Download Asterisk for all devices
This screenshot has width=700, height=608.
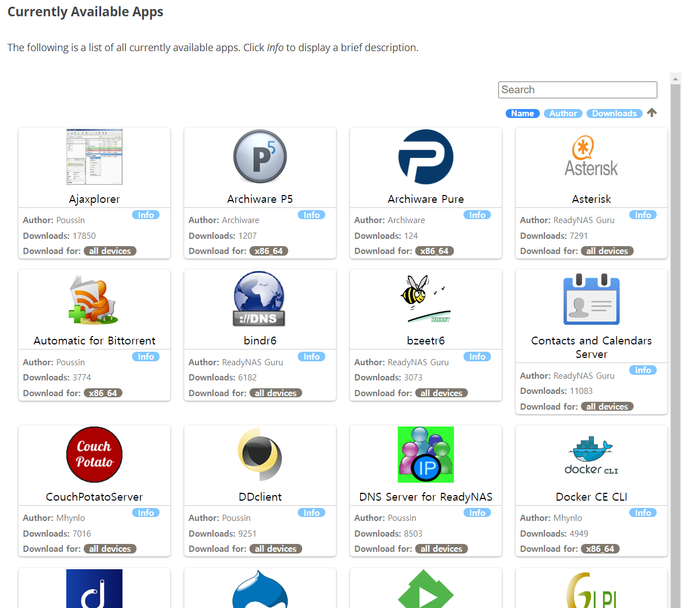click(607, 251)
